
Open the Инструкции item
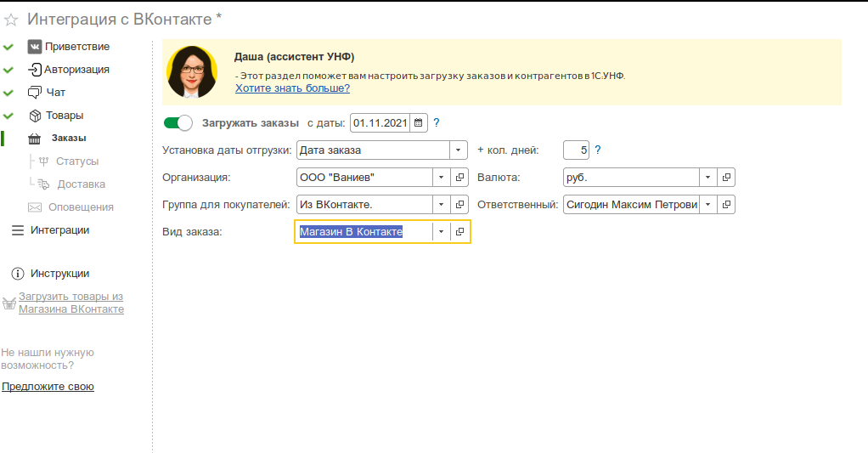(x=59, y=274)
